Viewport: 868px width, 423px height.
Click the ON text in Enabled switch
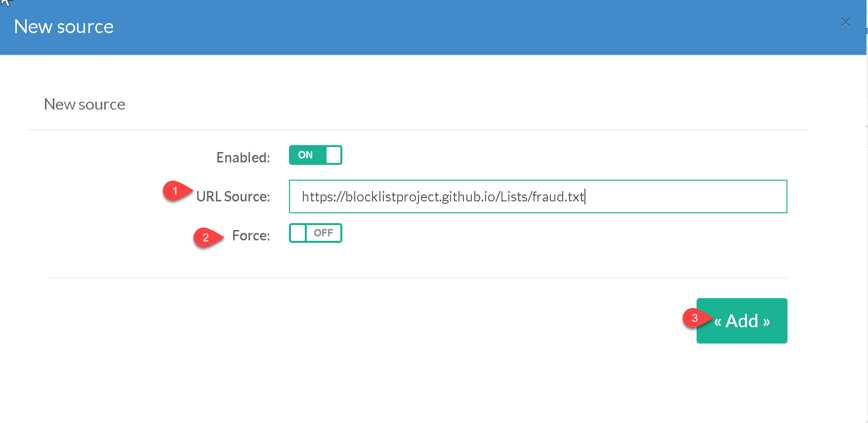305,155
